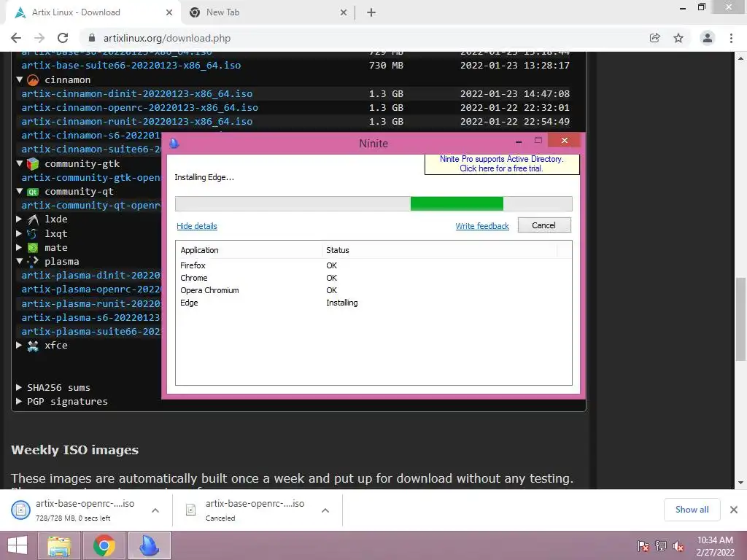The height and width of the screenshot is (560, 747).
Task: Open the Ninite Pro free trial banner
Action: [502, 164]
